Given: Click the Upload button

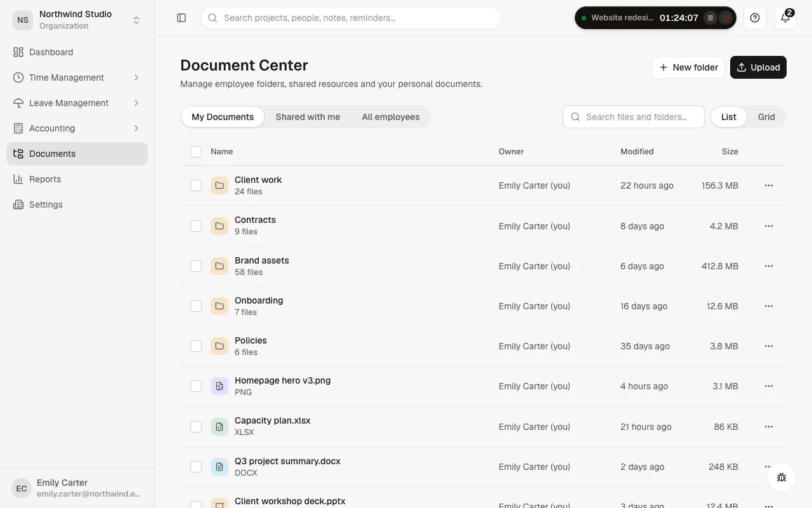Looking at the screenshot, I should [x=758, y=67].
